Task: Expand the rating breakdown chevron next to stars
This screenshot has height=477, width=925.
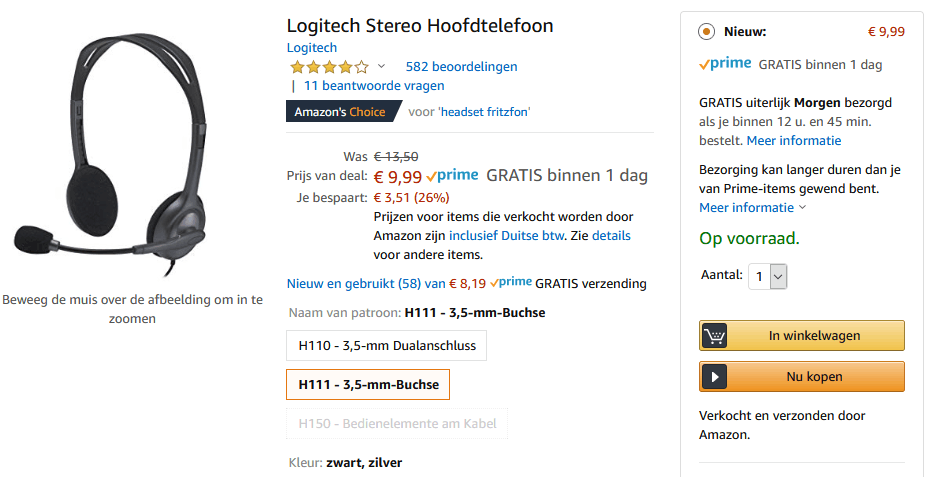Action: pyautogui.click(x=381, y=66)
